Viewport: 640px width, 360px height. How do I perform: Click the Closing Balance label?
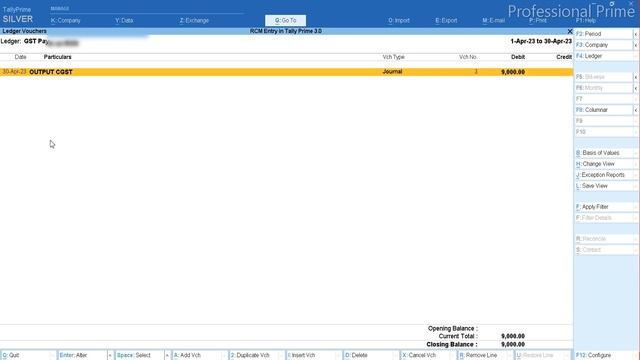[x=451, y=344]
